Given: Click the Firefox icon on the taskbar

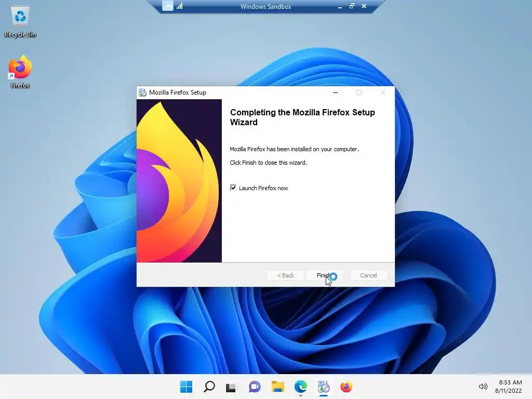Looking at the screenshot, I should pyautogui.click(x=346, y=387).
